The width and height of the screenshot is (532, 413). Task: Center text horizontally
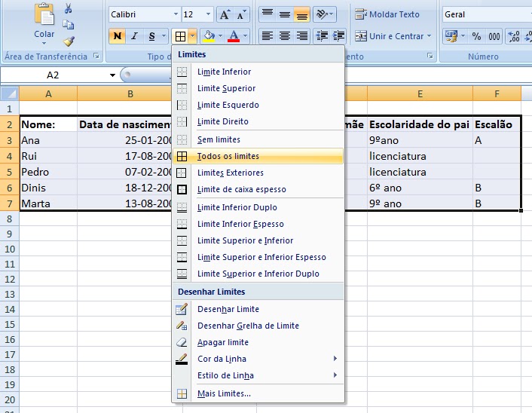click(285, 36)
